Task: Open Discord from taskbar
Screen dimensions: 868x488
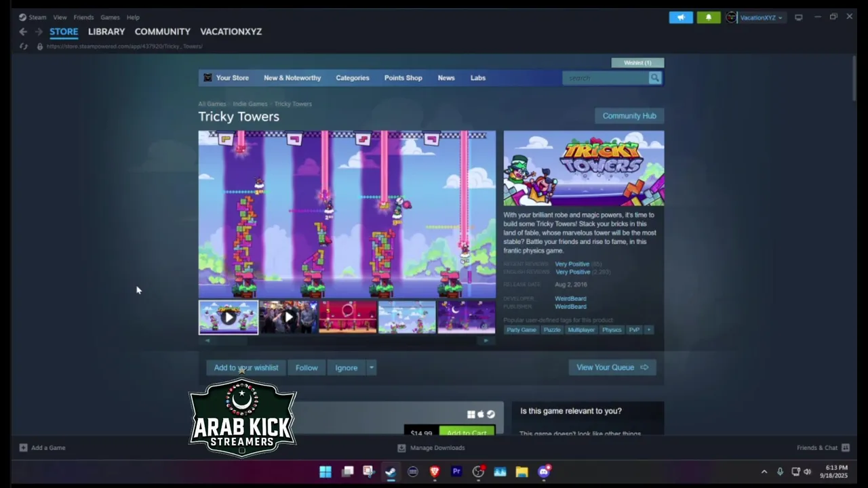Action: coord(544,472)
